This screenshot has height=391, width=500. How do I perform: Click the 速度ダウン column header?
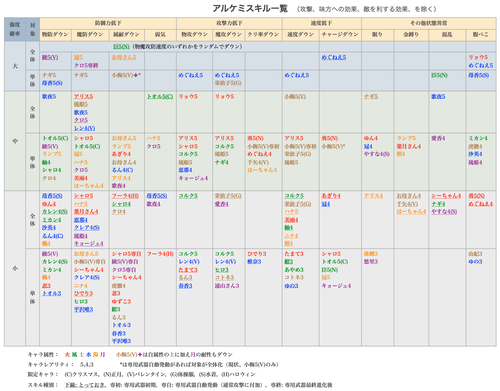pyautogui.click(x=300, y=34)
